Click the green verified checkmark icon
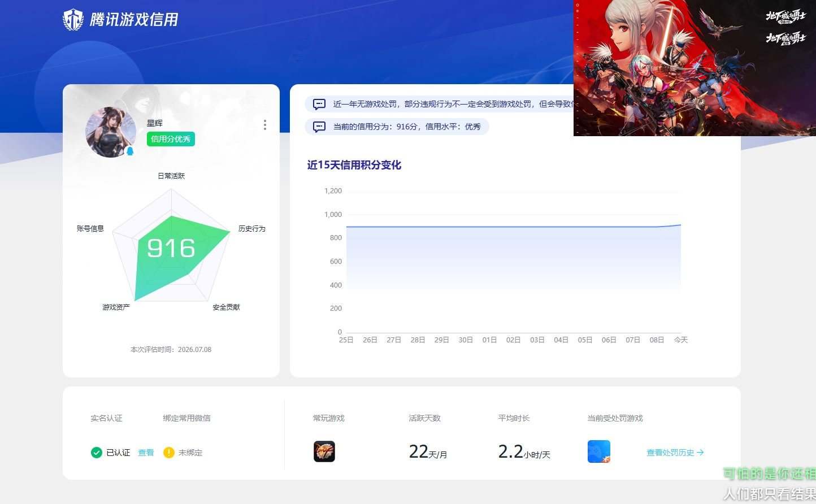Viewport: 816px width, 504px height. (x=97, y=453)
